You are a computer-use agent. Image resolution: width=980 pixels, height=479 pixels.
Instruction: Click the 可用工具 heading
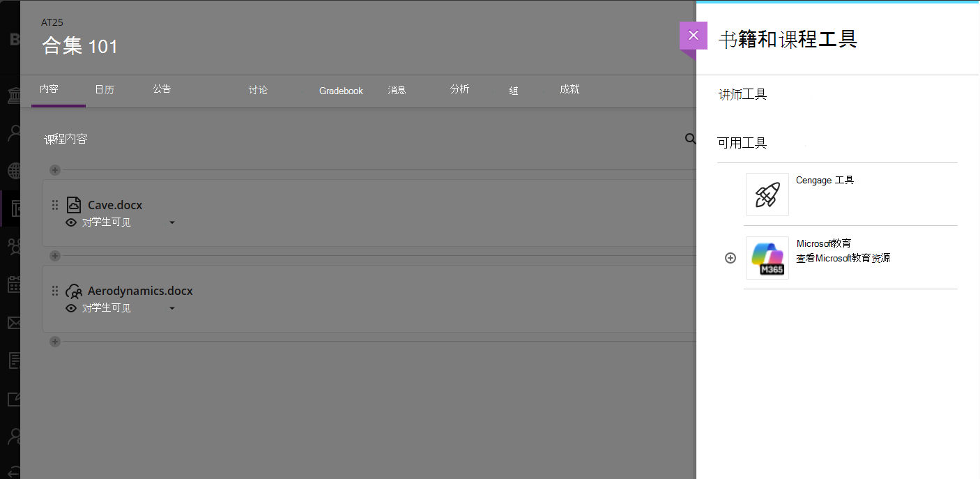click(x=742, y=143)
